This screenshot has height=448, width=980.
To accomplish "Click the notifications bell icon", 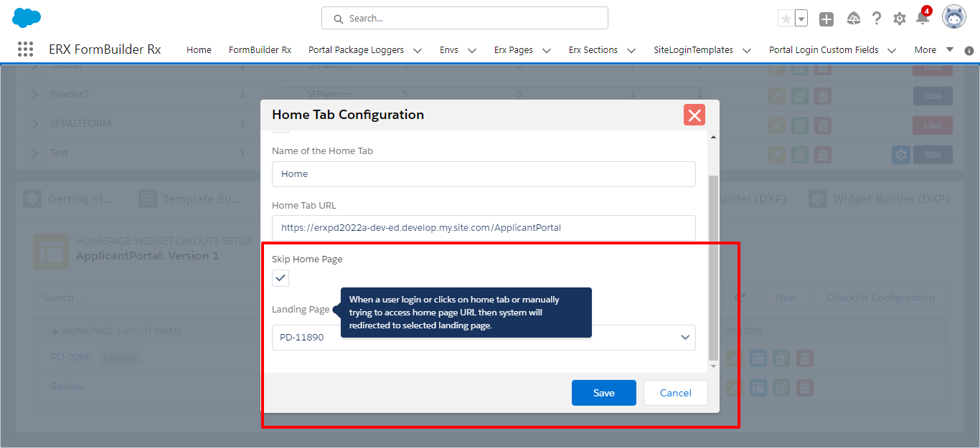I will (923, 19).
